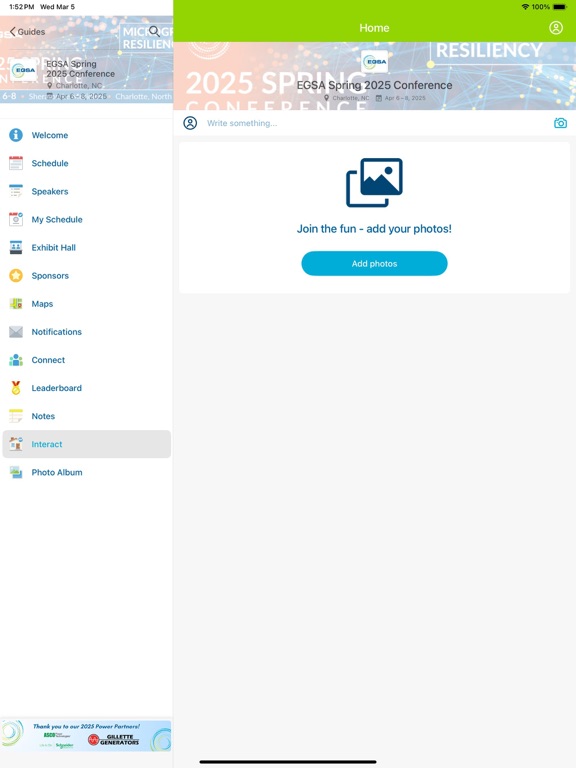Tap the EGSA logo in sidebar header

coord(24,70)
